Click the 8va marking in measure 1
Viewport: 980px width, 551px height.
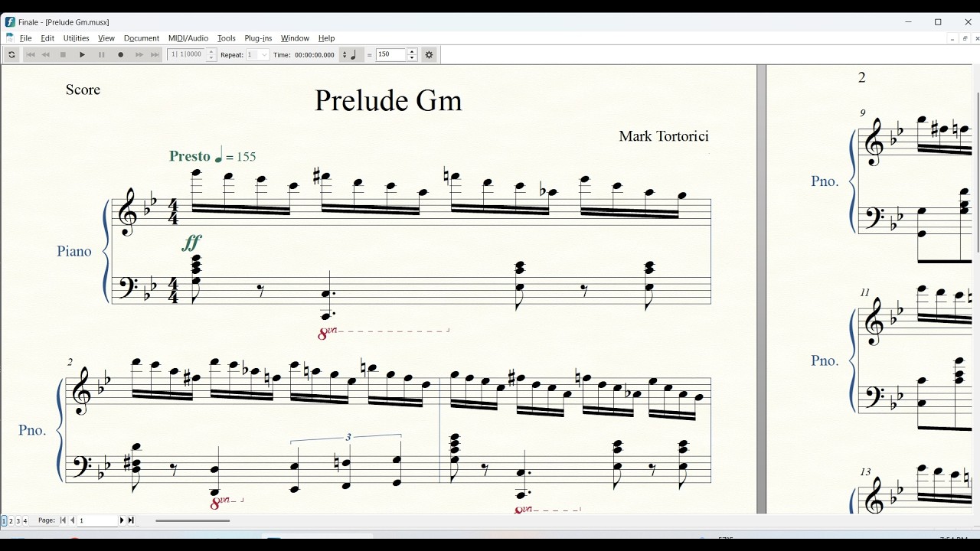(327, 333)
